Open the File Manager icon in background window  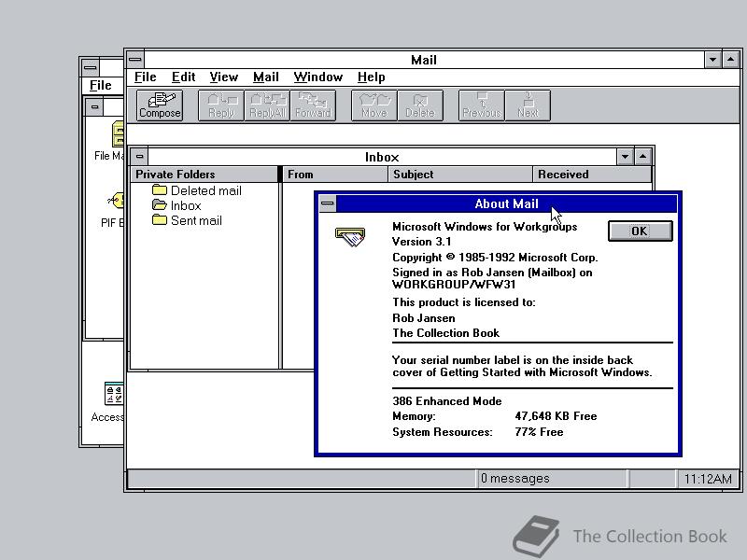tap(118, 133)
